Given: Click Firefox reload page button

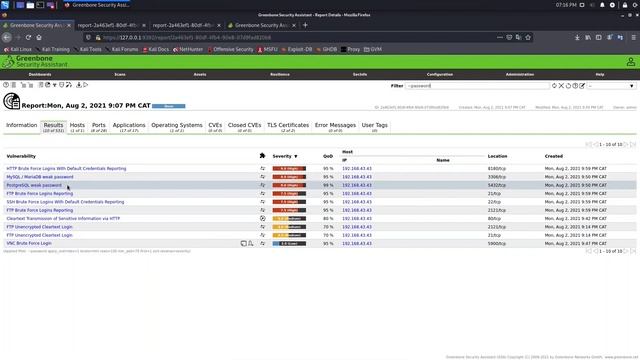Looking at the screenshot, I should click(x=28, y=37).
